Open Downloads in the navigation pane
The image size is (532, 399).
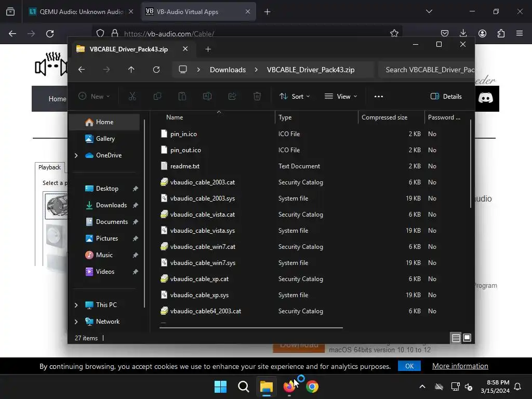coord(104,205)
